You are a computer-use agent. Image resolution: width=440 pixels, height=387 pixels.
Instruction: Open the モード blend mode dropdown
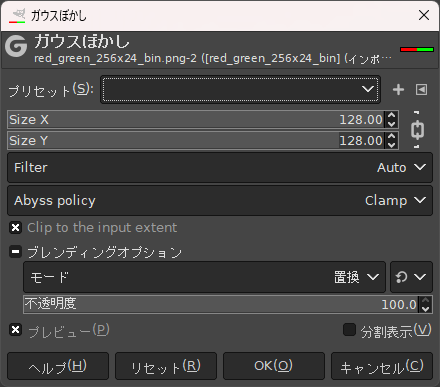[204, 277]
